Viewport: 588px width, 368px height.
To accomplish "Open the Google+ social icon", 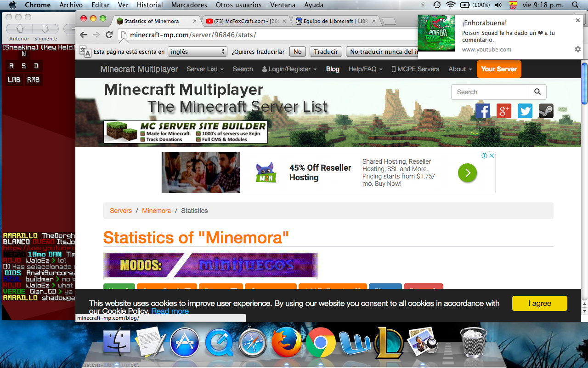I will pyautogui.click(x=504, y=111).
